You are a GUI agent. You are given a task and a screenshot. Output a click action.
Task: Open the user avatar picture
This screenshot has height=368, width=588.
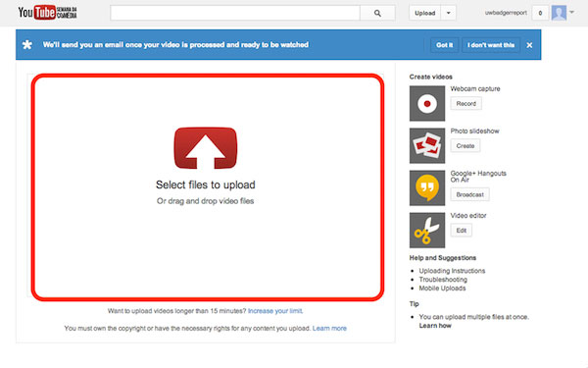tap(559, 13)
